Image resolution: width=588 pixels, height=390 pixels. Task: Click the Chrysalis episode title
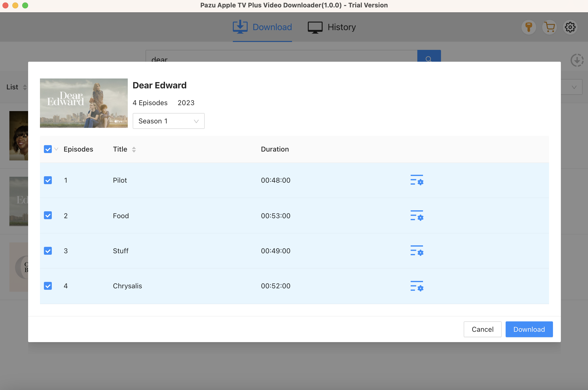[127, 286]
